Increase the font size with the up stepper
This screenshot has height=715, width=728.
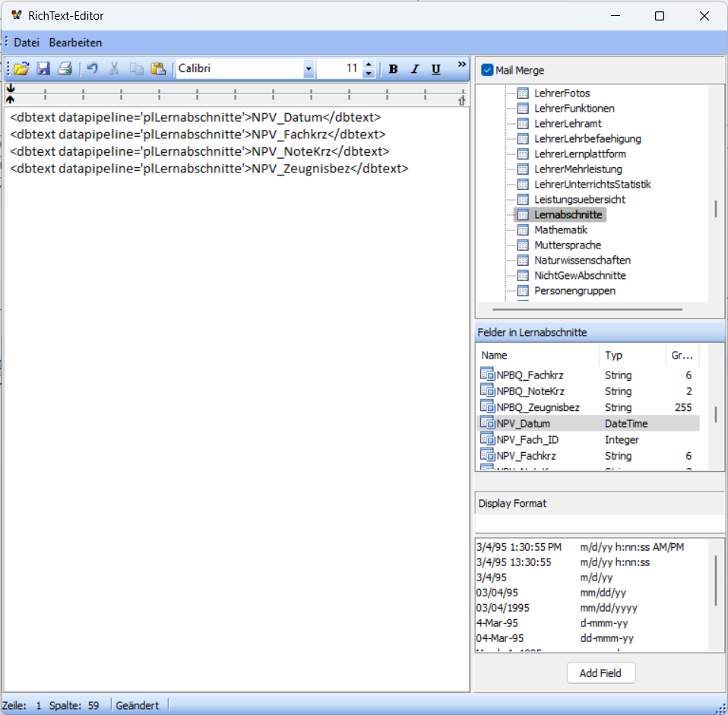pyautogui.click(x=369, y=65)
